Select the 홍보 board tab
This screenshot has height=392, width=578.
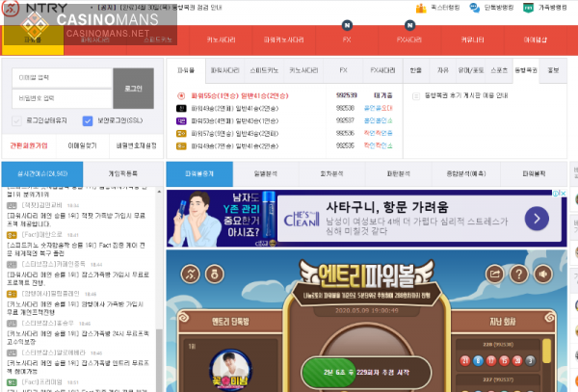[553, 70]
